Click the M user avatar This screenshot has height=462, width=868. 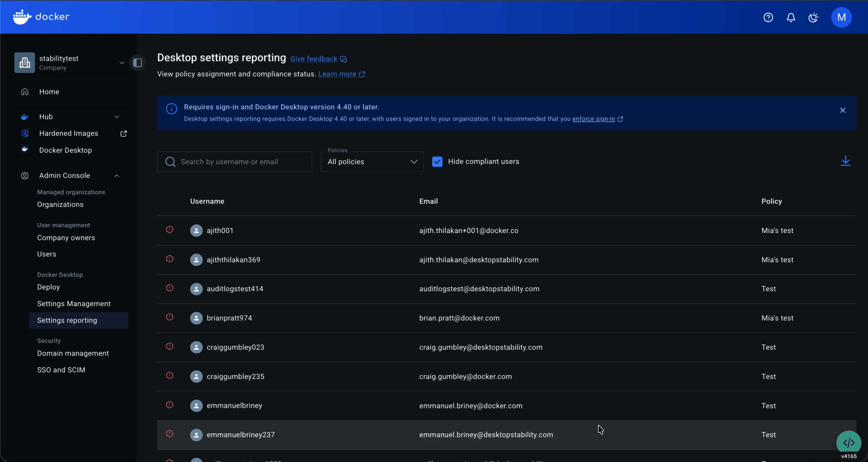tap(841, 17)
